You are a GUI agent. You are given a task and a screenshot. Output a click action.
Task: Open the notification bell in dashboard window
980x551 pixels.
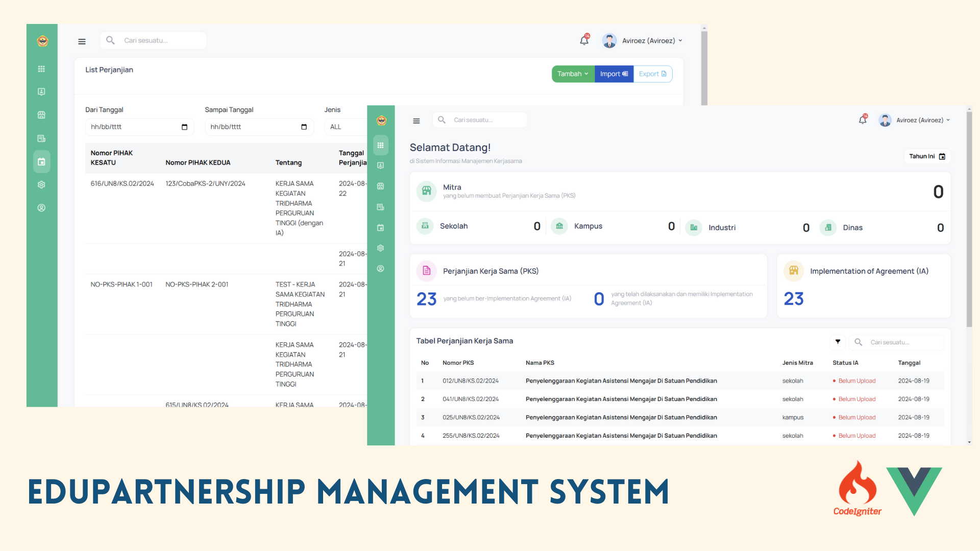pyautogui.click(x=863, y=120)
